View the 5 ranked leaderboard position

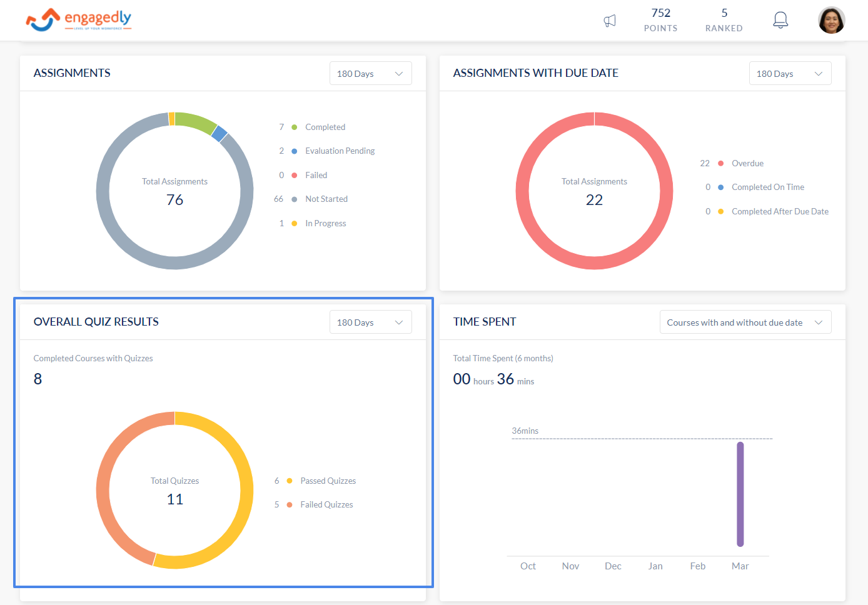tap(724, 20)
